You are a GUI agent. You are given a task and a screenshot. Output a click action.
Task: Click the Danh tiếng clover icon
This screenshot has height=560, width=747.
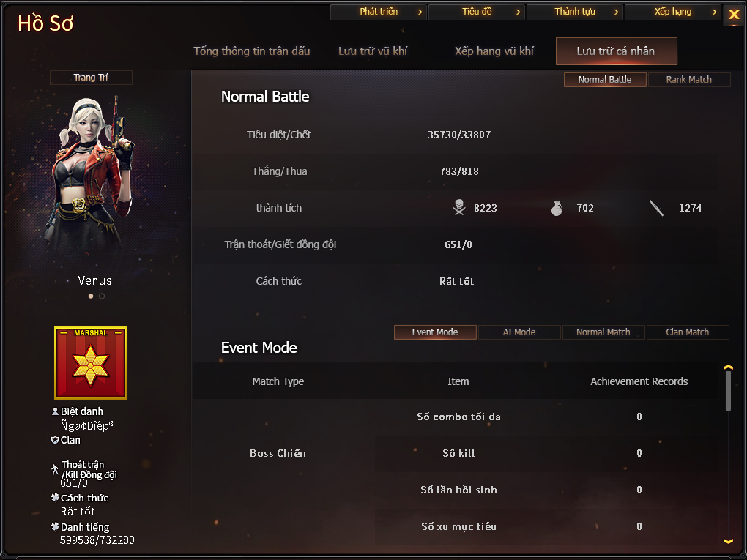point(55,526)
